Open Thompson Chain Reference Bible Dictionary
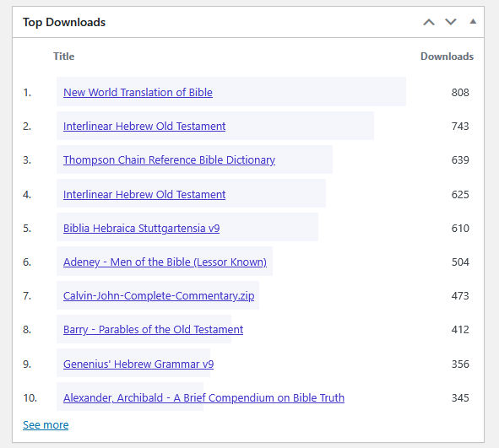The width and height of the screenshot is (499, 448). click(169, 160)
